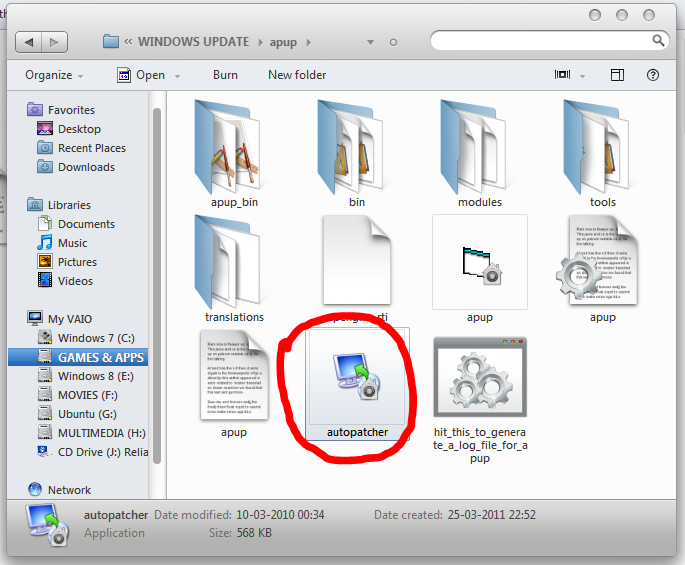Click Burn in the toolbar
Viewport: 685px width, 565px height.
click(225, 75)
